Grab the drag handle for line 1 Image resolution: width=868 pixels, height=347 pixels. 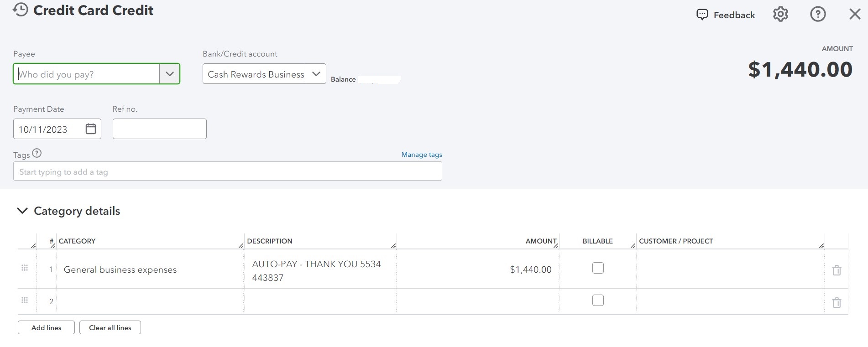[25, 268]
